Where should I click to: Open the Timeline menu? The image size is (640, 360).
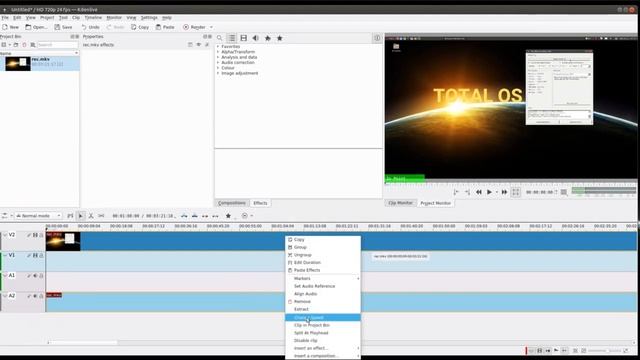(93, 18)
